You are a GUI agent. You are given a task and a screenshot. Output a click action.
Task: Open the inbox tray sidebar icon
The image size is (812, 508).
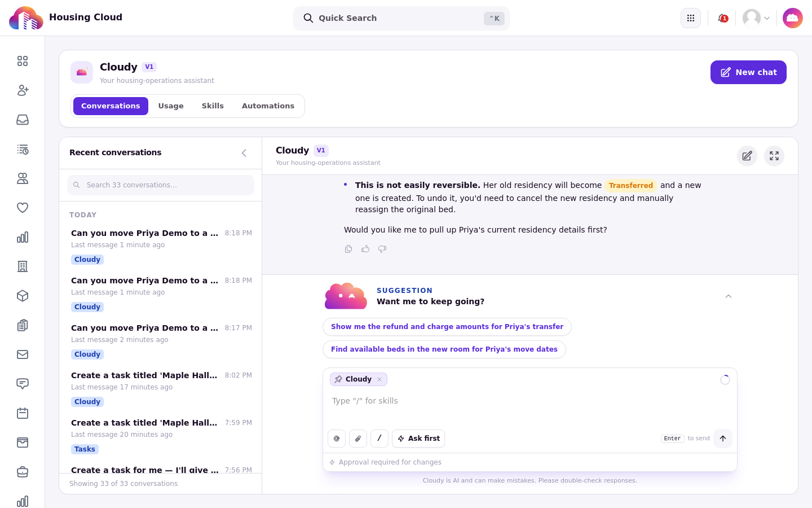click(x=23, y=120)
